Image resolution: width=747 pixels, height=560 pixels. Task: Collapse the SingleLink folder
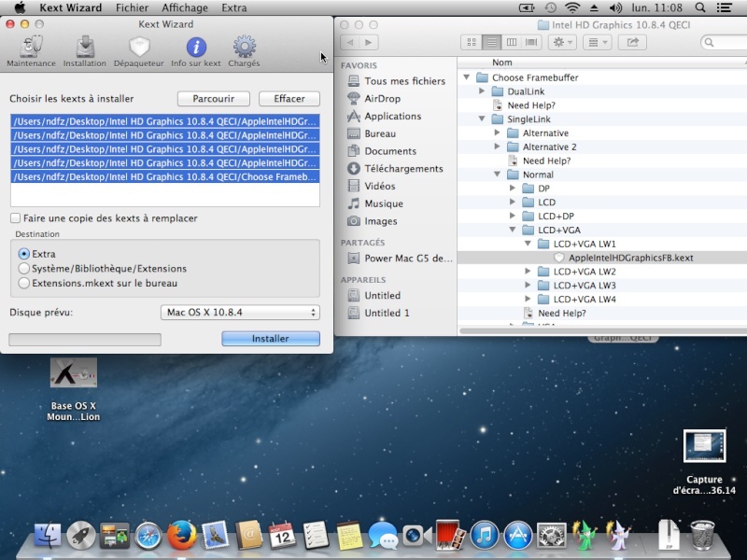click(x=482, y=119)
